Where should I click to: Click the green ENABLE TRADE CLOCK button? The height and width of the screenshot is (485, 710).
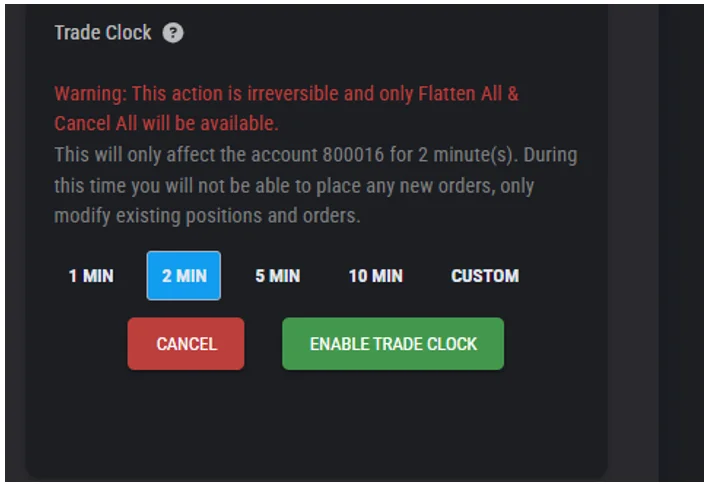(393, 344)
